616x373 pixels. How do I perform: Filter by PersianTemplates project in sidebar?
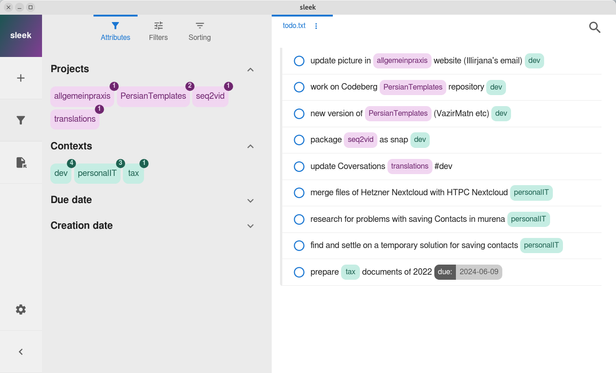pos(153,96)
